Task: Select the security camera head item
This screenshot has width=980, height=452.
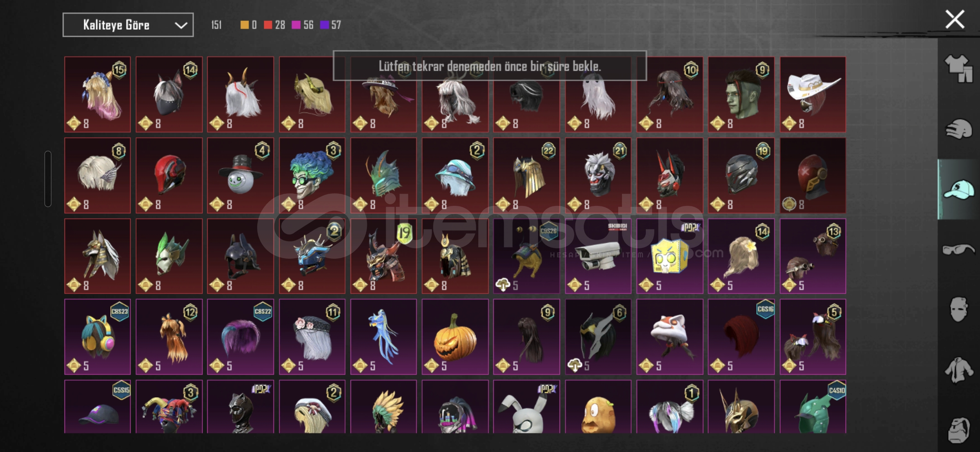Action: point(598,256)
